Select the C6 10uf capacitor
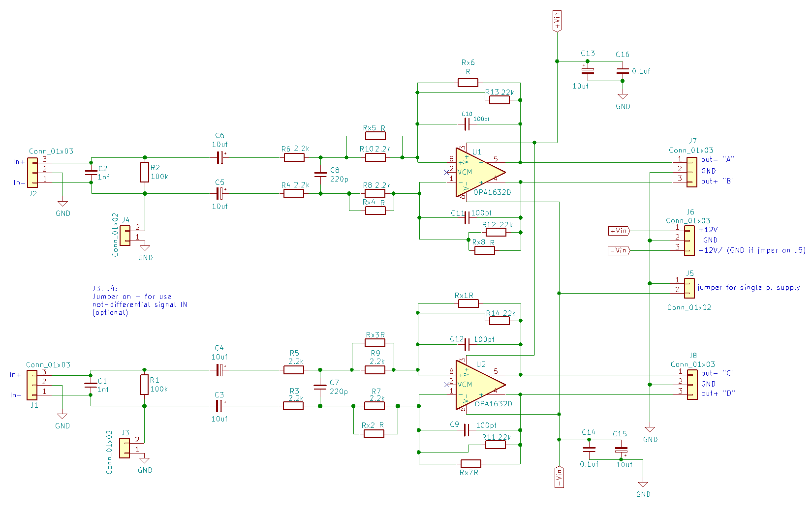The image size is (812, 513). pyautogui.click(x=220, y=157)
